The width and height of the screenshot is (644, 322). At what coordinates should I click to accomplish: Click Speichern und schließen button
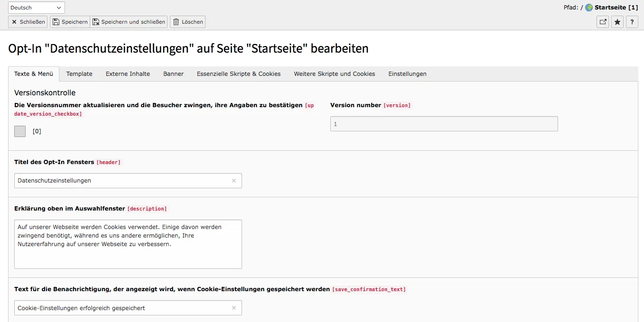129,22
